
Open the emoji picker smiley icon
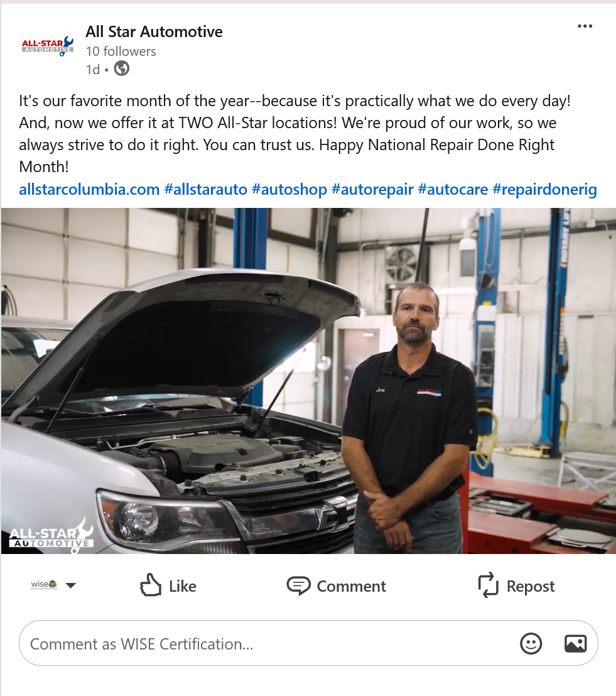tap(531, 643)
